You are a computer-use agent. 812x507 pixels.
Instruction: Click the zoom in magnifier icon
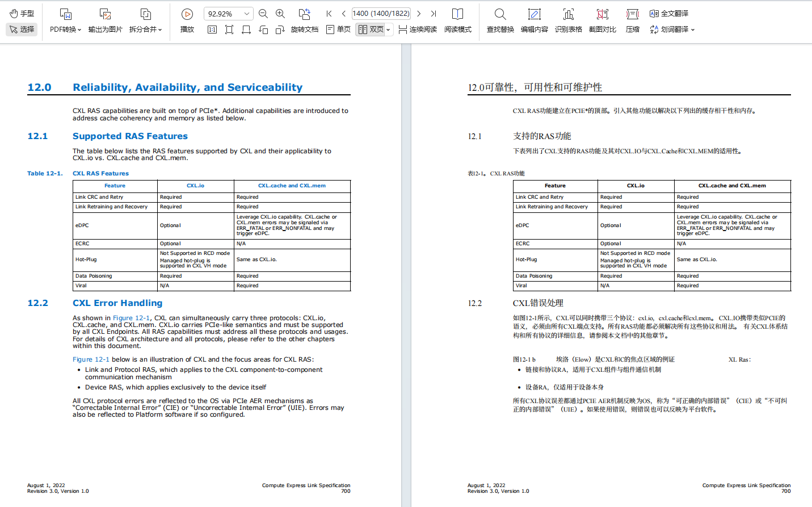click(x=280, y=14)
